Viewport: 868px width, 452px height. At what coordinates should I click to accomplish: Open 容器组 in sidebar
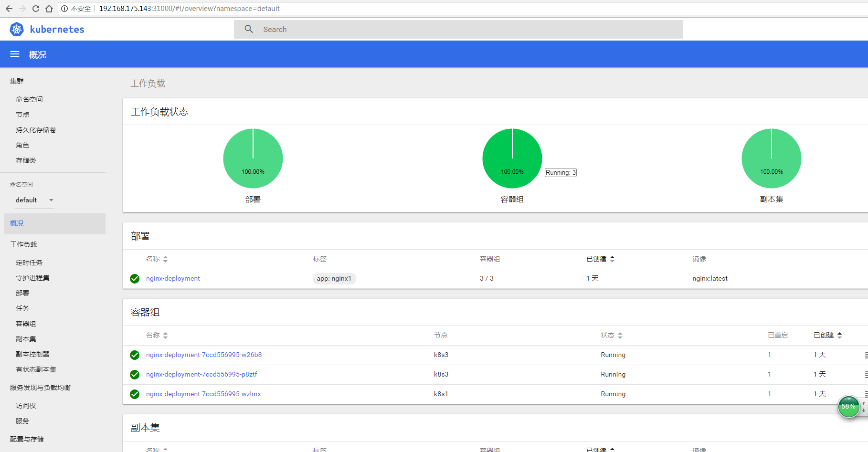26,324
